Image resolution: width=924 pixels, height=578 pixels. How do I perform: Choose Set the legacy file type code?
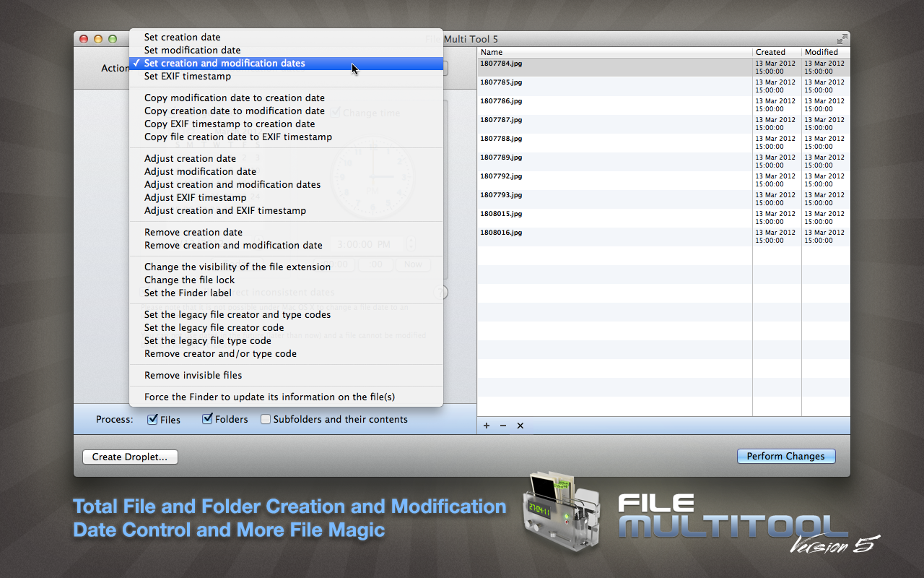286,341
